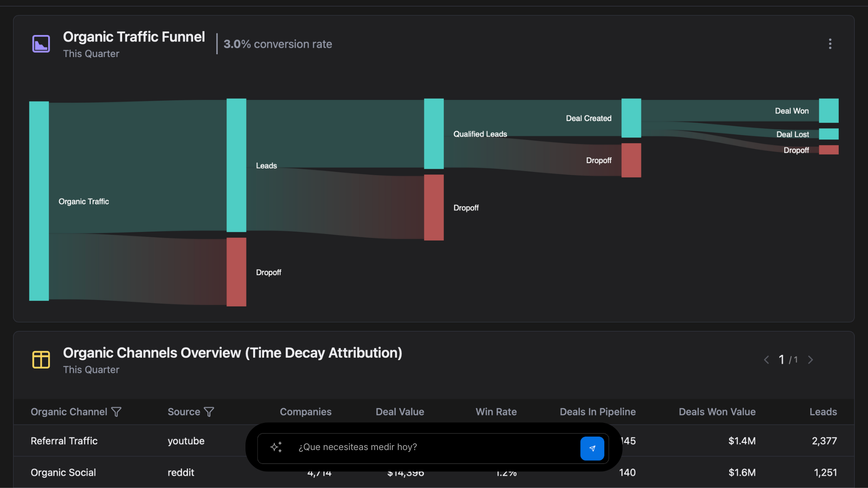
Task: Select the Organic Traffic funnel bar
Action: click(x=39, y=201)
